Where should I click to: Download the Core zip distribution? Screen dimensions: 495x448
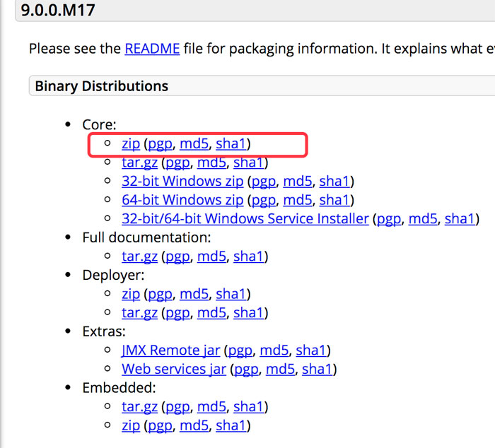(x=131, y=144)
